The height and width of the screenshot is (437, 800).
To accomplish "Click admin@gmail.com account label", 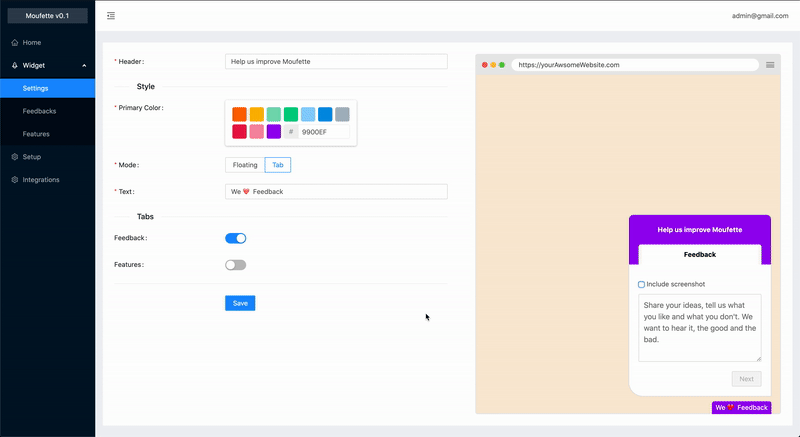I will point(760,16).
